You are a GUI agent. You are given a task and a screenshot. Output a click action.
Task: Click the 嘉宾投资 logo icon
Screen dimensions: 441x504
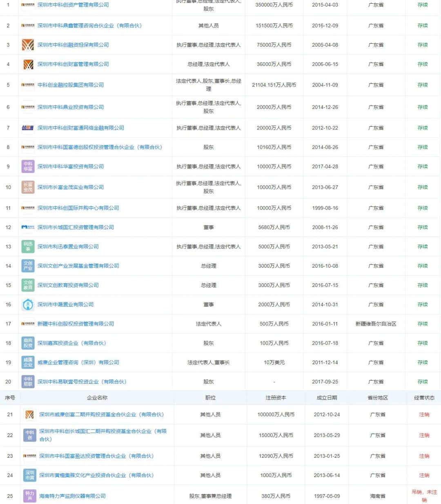click(x=28, y=343)
